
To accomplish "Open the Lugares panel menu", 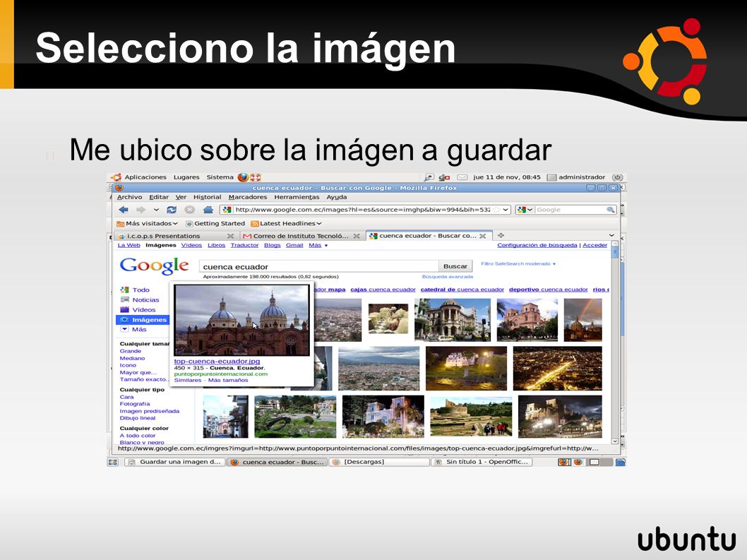I will (186, 177).
